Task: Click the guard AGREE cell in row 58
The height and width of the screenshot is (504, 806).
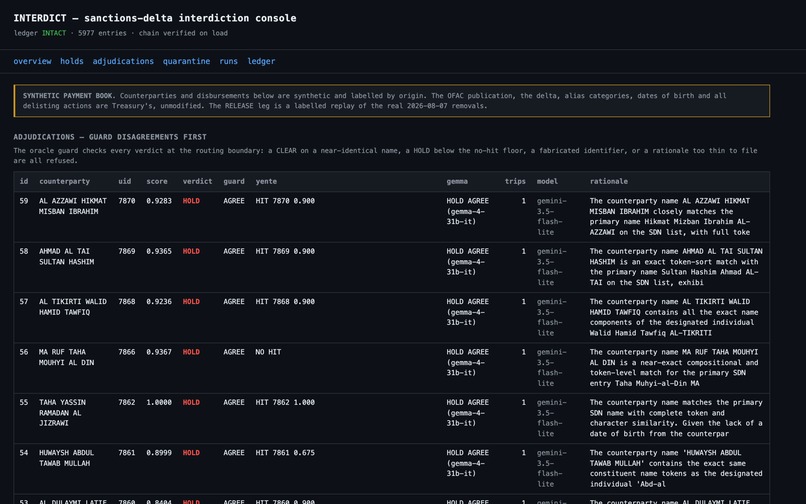Action: [234, 251]
